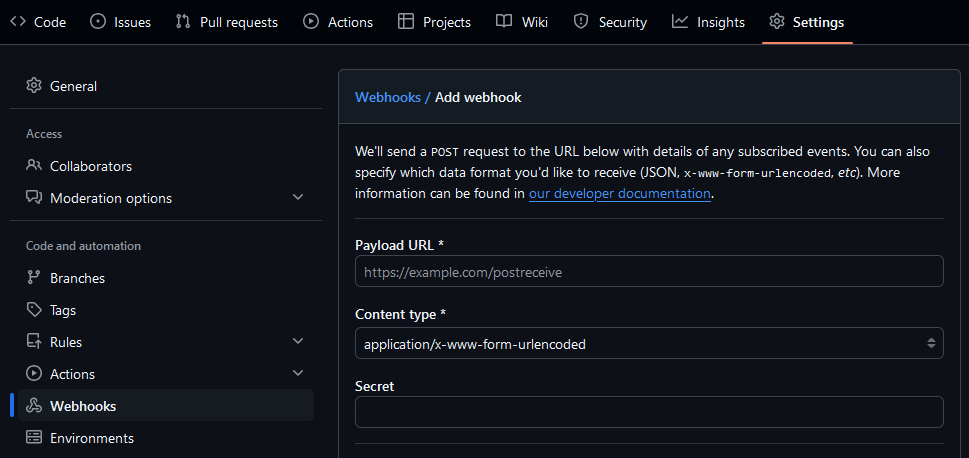Click the Rules icon in sidebar
The width and height of the screenshot is (969, 458).
pyautogui.click(x=34, y=342)
